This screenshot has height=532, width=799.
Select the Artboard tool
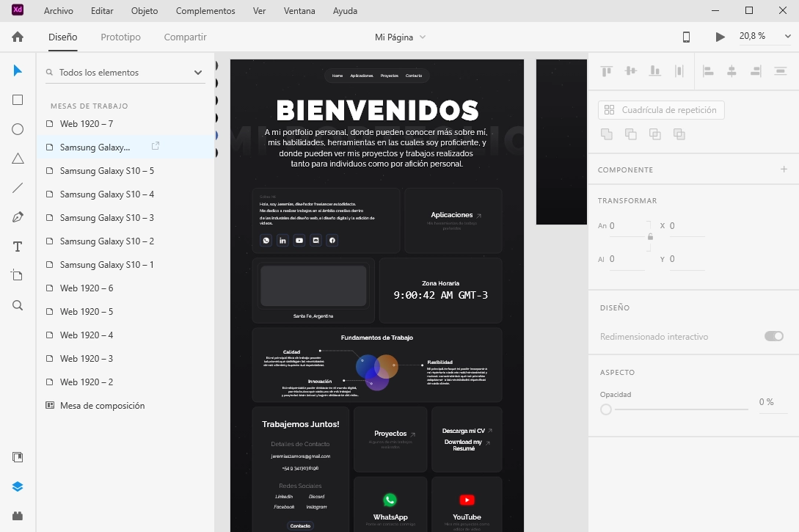pos(18,276)
